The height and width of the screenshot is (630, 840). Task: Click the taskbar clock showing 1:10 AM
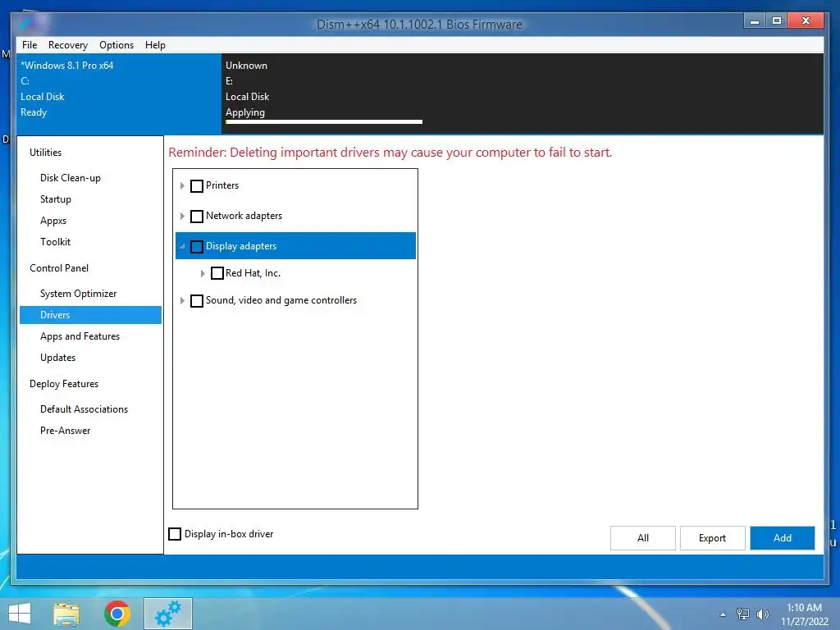click(x=804, y=614)
